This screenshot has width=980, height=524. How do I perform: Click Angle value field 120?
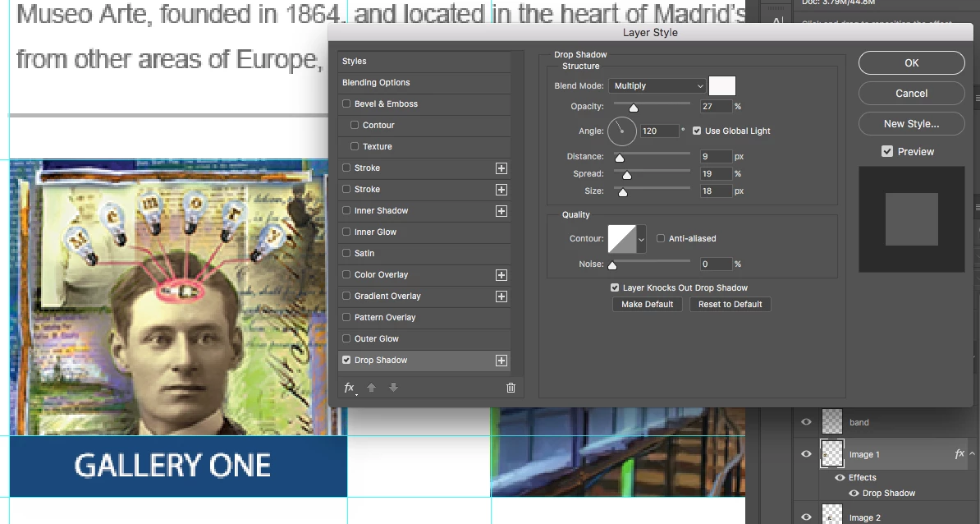click(659, 131)
